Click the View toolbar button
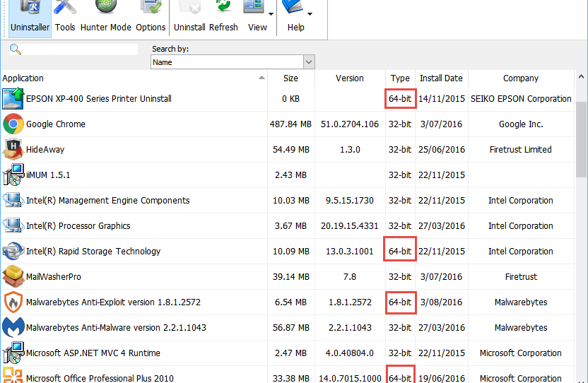The width and height of the screenshot is (588, 383). click(257, 17)
